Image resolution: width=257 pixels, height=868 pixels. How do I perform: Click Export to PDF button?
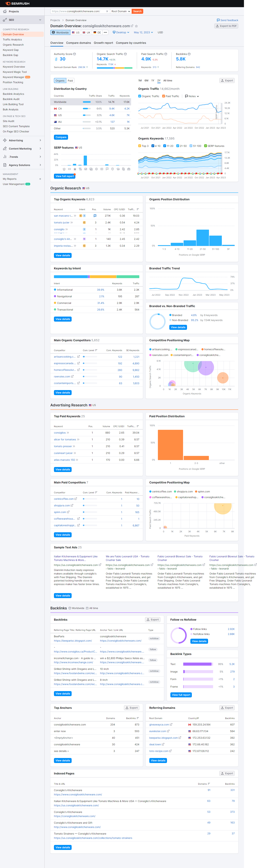(x=226, y=26)
